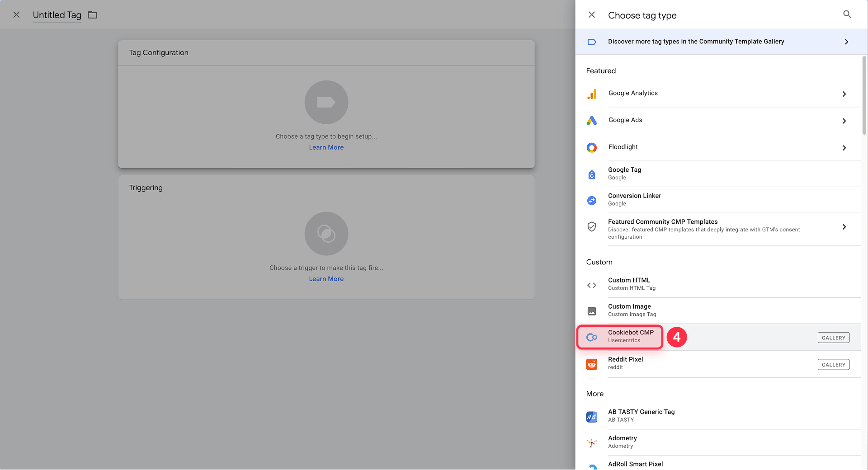Select Reddit Pixel tag type
The width and height of the screenshot is (868, 470).
[718, 364]
